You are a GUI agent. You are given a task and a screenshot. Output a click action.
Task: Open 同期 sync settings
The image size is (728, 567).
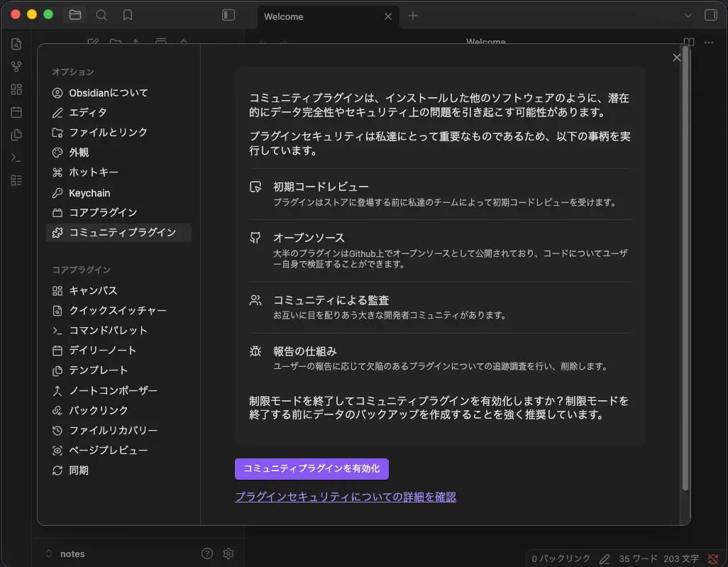pyautogui.click(x=119, y=470)
